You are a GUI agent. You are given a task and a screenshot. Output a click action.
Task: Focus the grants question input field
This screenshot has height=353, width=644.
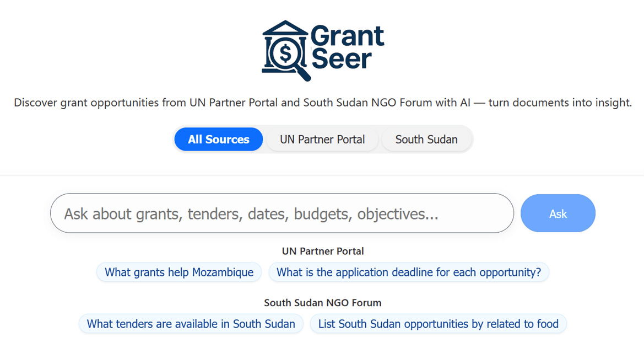[282, 213]
